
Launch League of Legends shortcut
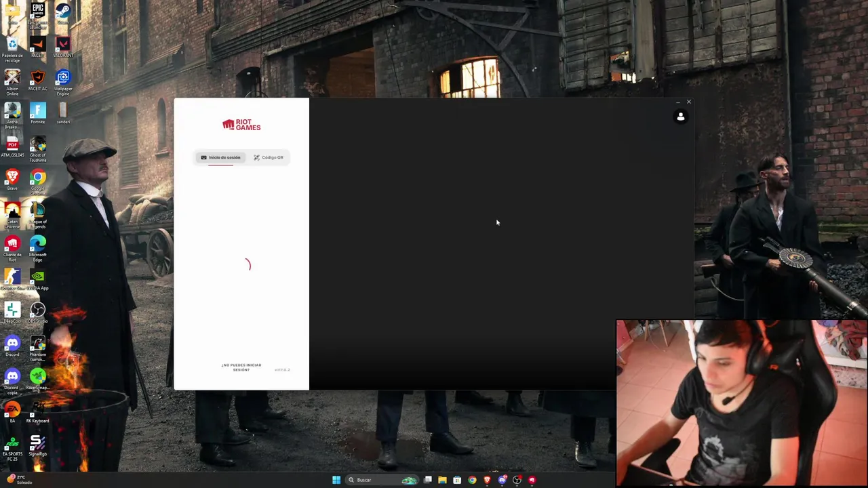pyautogui.click(x=38, y=215)
